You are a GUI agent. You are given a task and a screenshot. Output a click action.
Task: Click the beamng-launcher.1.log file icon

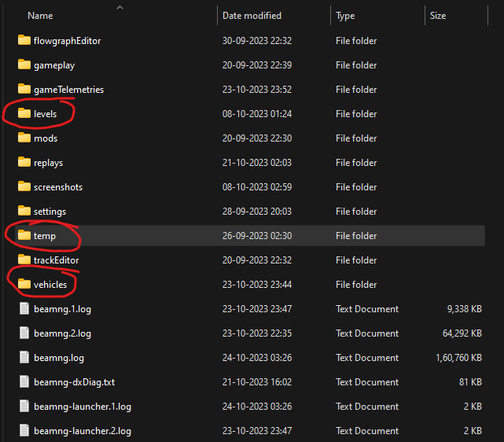coord(24,407)
